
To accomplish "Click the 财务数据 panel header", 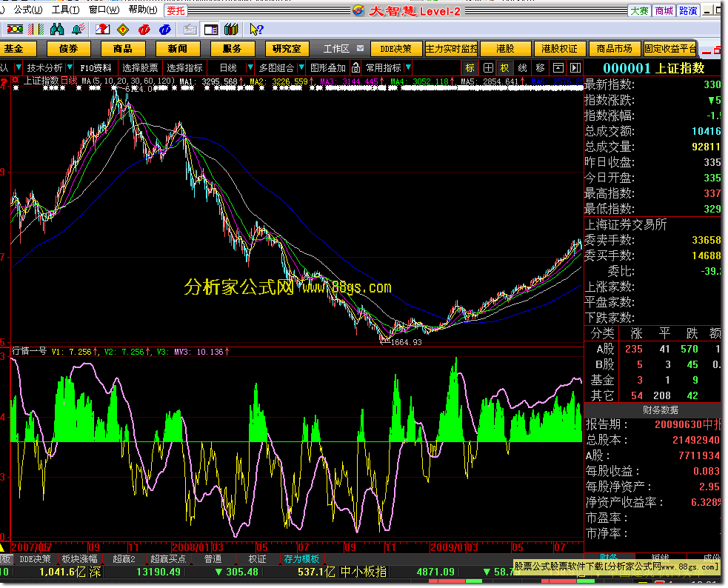I will point(660,410).
